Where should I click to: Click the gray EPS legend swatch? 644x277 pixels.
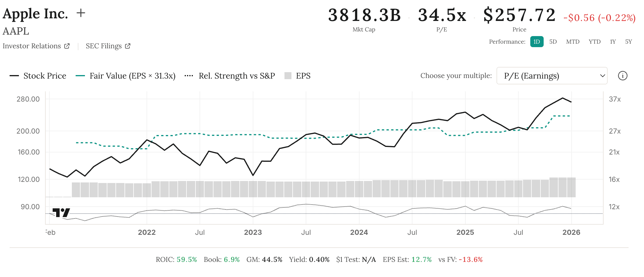coord(287,76)
